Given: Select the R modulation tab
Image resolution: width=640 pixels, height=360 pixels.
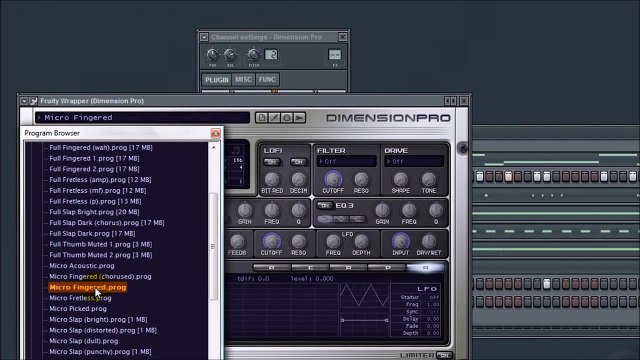Looking at the screenshot, I should pos(348,268).
